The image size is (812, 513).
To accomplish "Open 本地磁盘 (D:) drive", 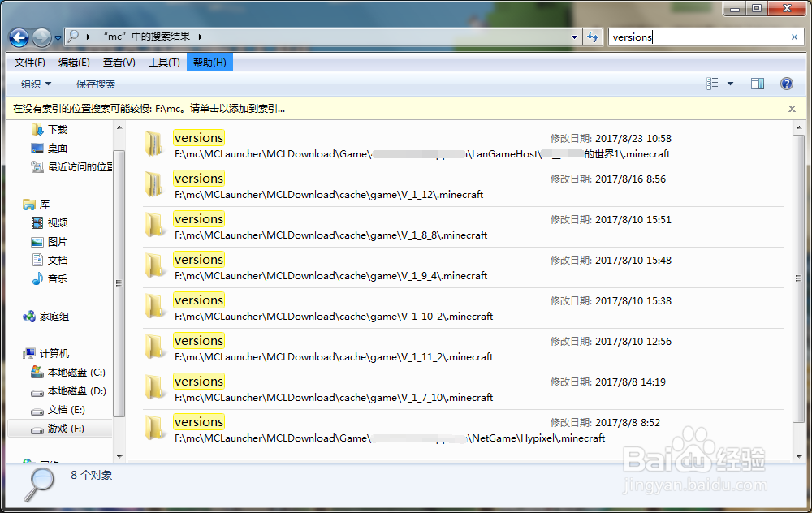I will pos(68,390).
